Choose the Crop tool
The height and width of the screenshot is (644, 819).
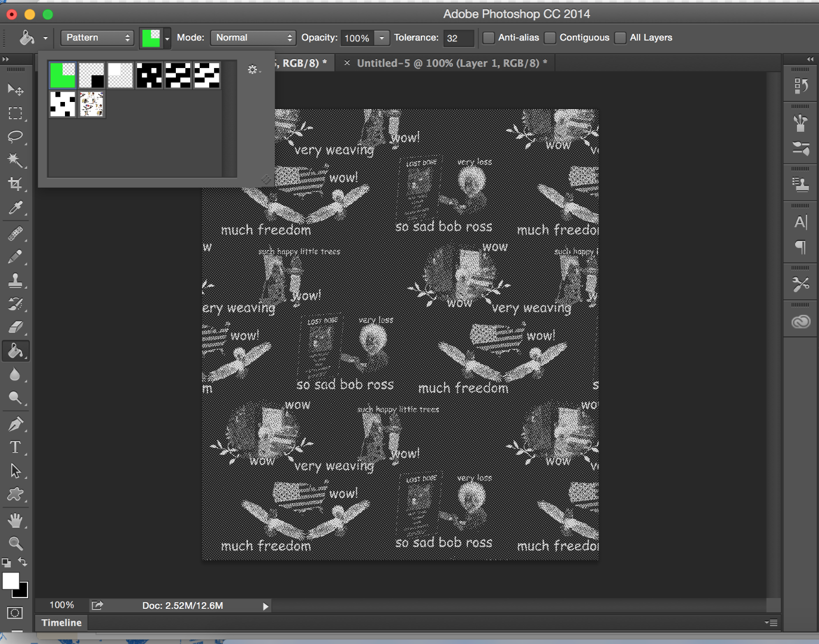pyautogui.click(x=15, y=184)
